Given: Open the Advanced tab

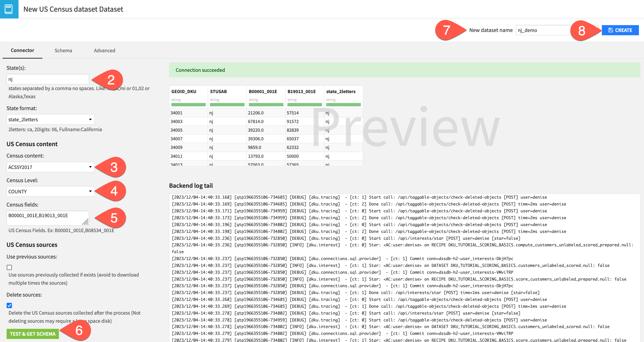Looking at the screenshot, I should coord(104,50).
